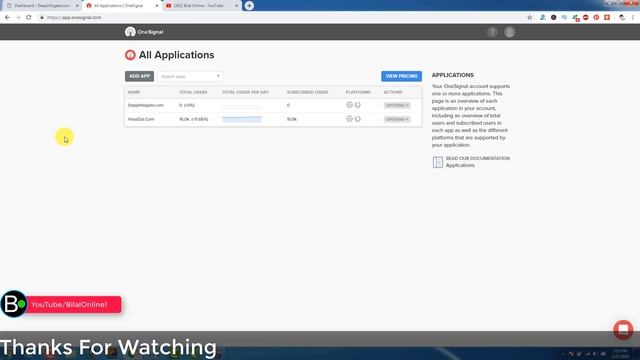Viewport: 640px width, 360px height.
Task: Click the light blue IQ extension icon
Action: pos(564,18)
